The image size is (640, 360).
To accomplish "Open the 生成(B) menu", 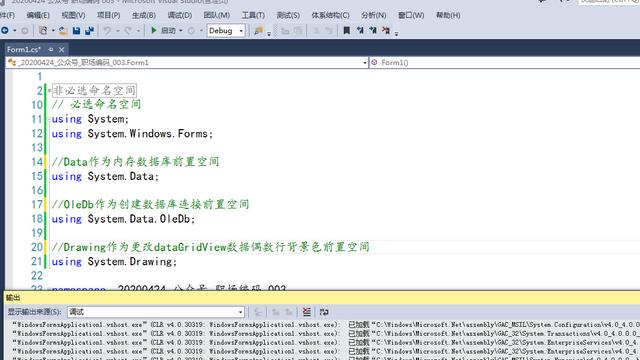I will point(144,15).
